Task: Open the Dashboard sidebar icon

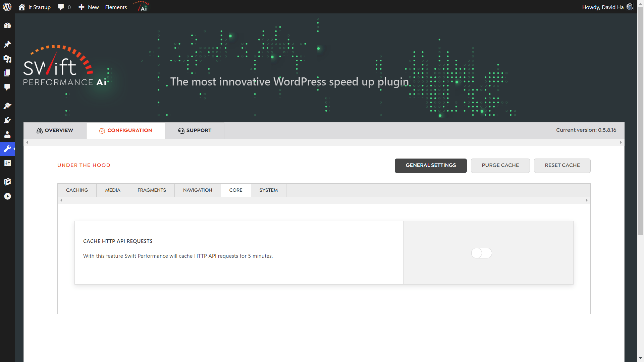Action: pyautogui.click(x=7, y=26)
